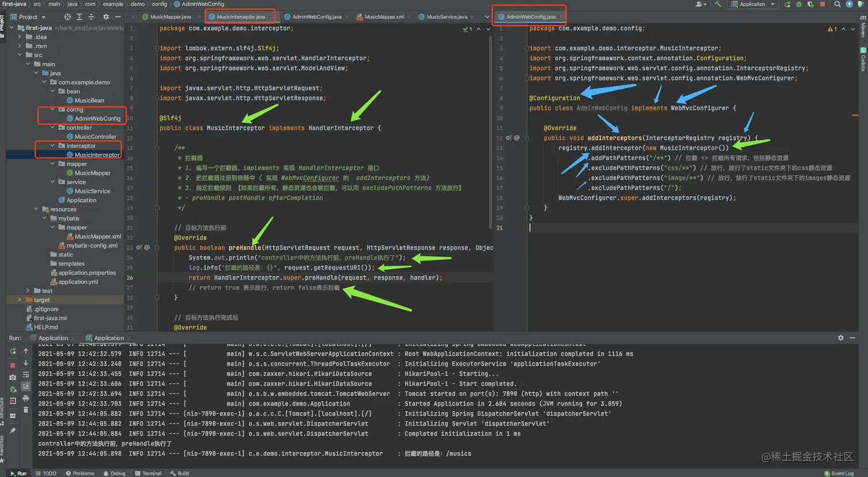Start debugging with the bug icon

coord(799,4)
